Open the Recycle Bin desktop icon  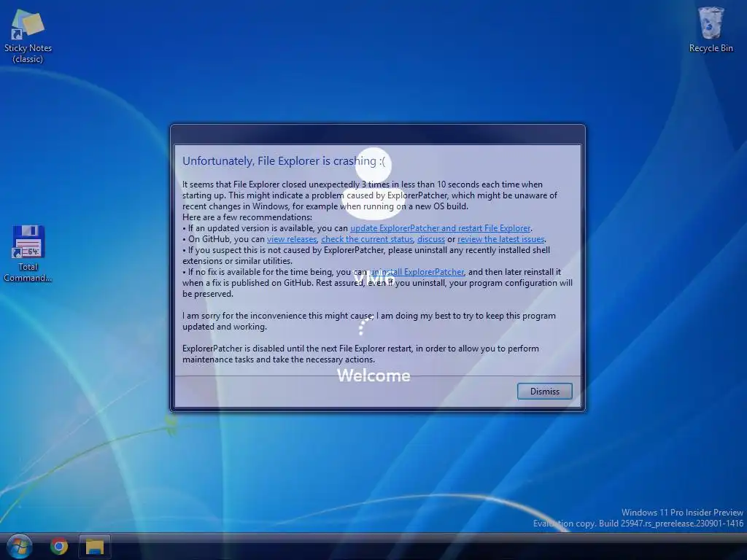(x=711, y=29)
